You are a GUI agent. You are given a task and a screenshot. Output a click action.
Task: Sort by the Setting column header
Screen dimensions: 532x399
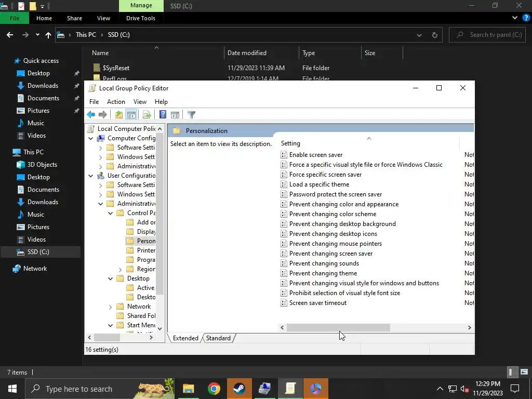click(x=369, y=143)
